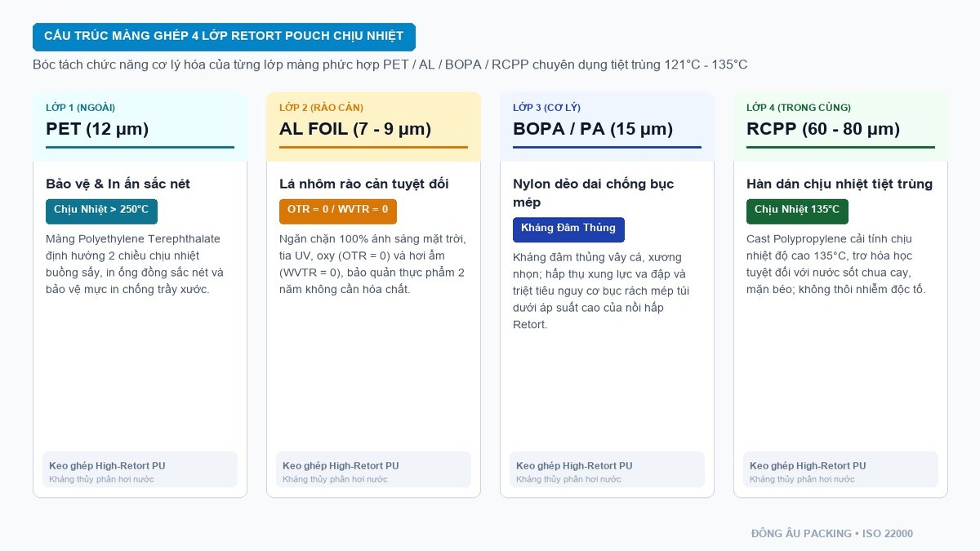This screenshot has height=551, width=980.
Task: Click the footer text "ĐÔNG ÂU PACKING • ISO 22000"
Action: click(832, 534)
